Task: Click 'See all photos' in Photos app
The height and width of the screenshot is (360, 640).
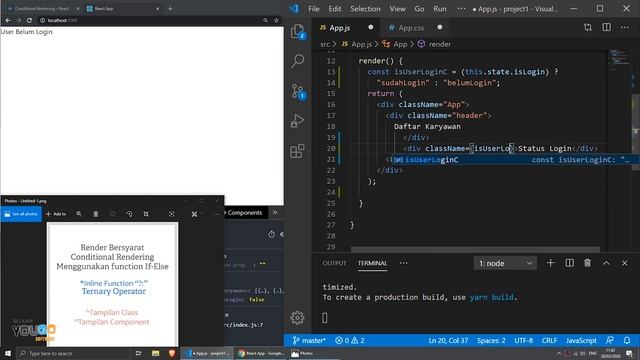Action: click(21, 214)
